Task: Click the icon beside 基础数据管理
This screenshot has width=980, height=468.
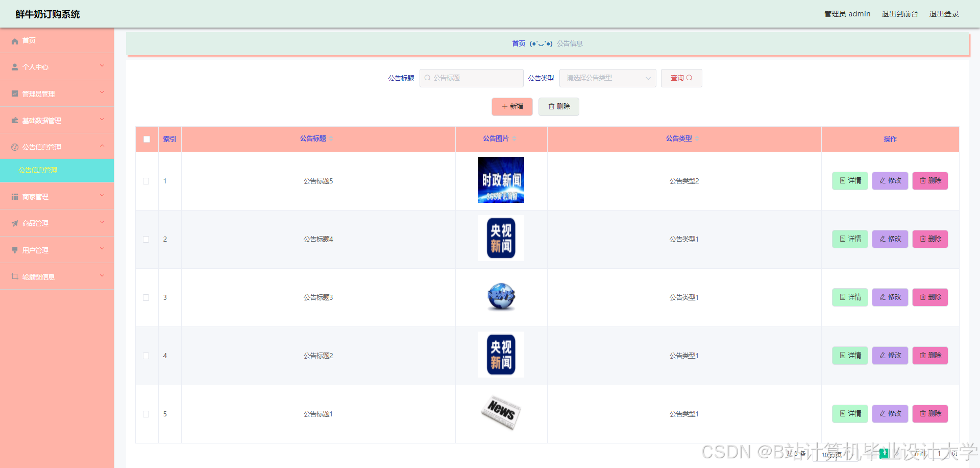Action: click(x=15, y=121)
